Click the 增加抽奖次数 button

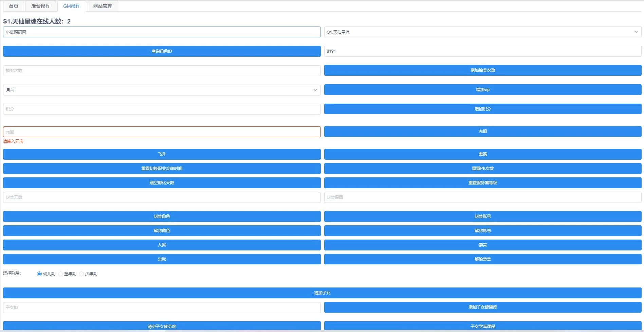[x=482, y=70]
